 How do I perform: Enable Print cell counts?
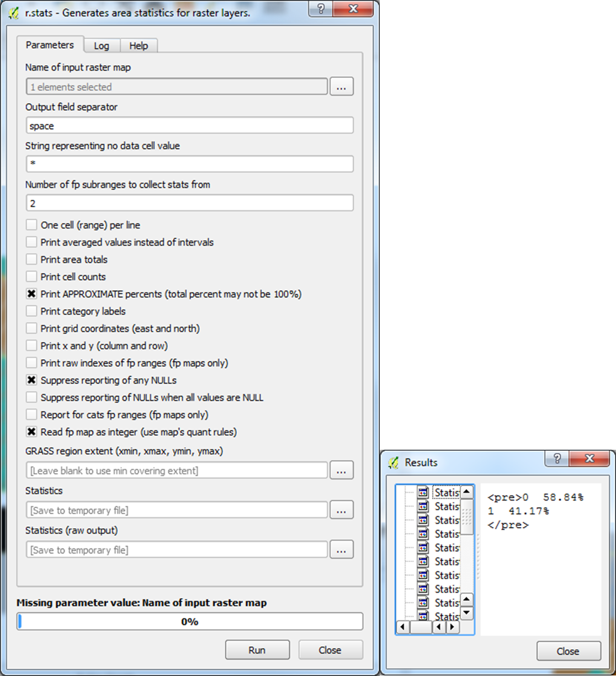[x=31, y=276]
